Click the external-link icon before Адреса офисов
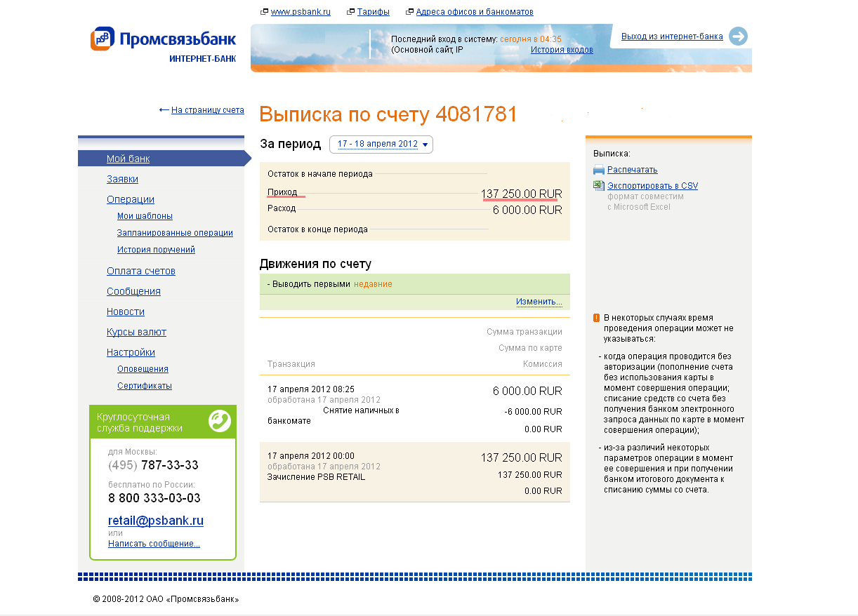This screenshot has height=616, width=858. (x=409, y=12)
